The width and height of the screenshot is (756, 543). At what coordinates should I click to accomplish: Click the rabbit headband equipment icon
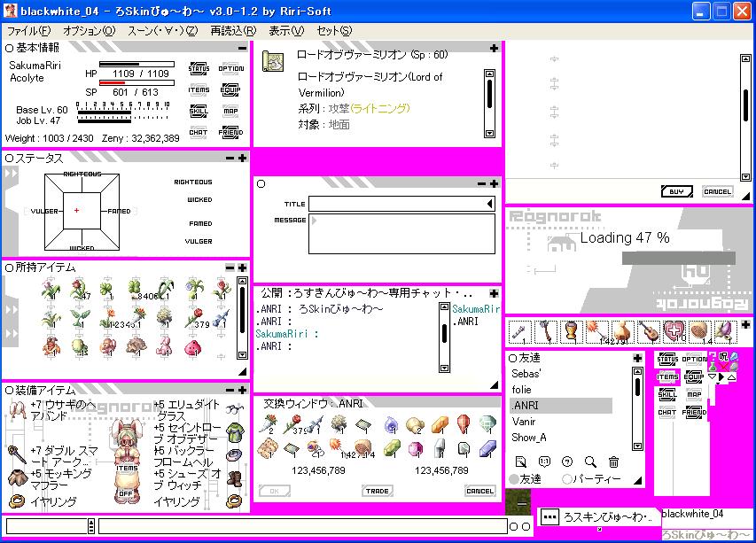click(18, 410)
